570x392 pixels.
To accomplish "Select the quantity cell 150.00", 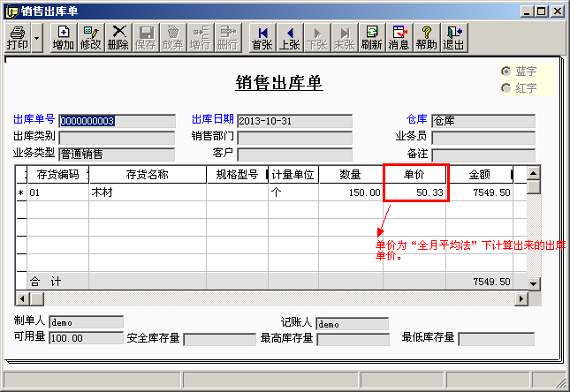I will 351,192.
